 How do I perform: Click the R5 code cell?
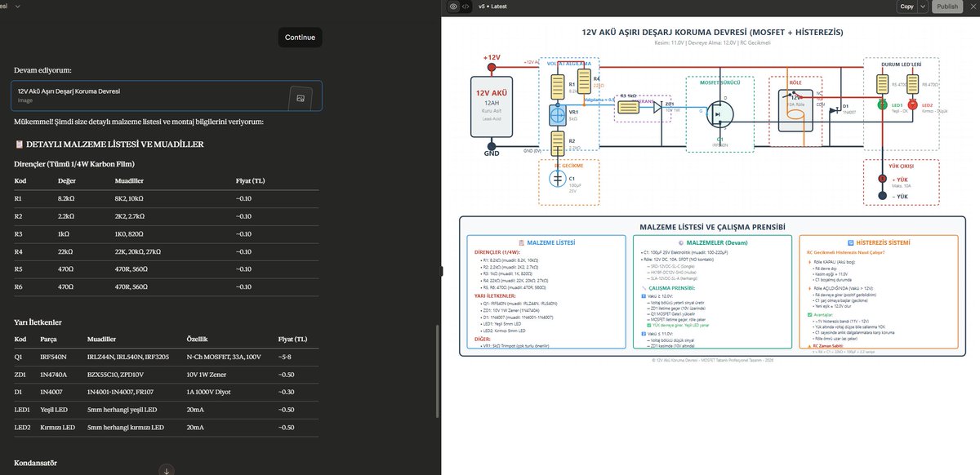pyautogui.click(x=20, y=270)
